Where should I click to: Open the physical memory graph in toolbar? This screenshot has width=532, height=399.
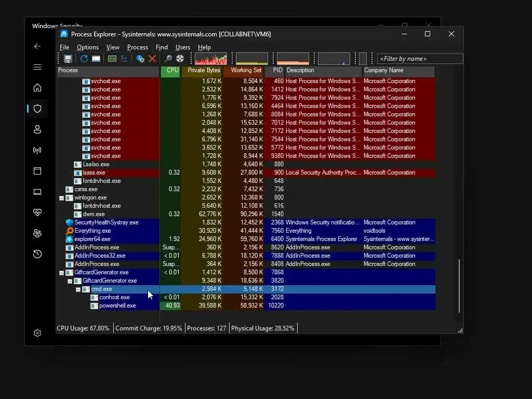coord(293,59)
